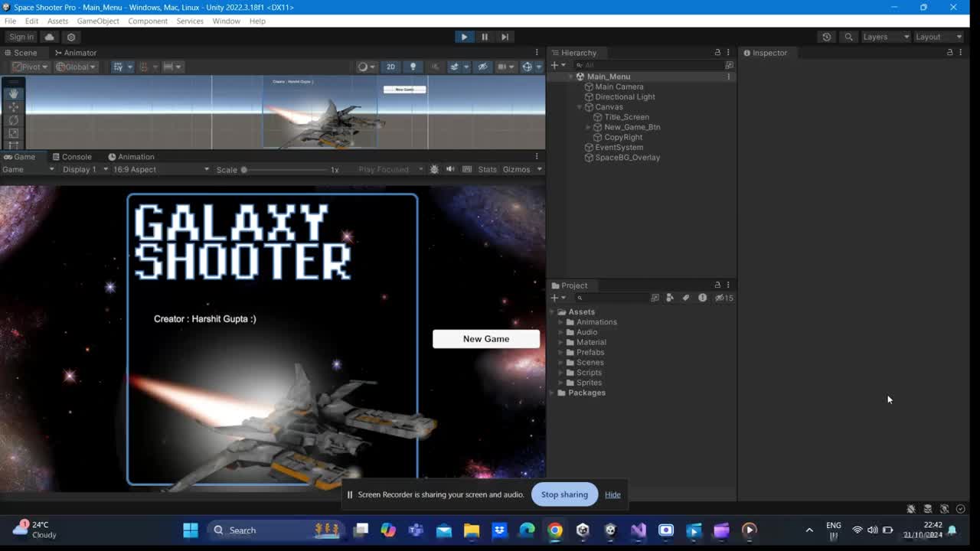Screen dimensions: 980x551
Task: Open Unity cloud services icon
Action: point(50,37)
